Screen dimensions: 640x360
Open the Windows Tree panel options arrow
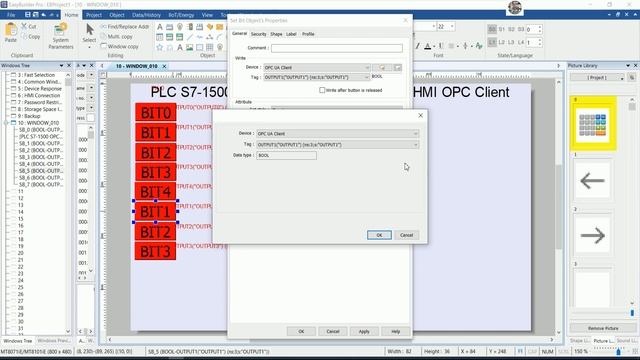62,65
